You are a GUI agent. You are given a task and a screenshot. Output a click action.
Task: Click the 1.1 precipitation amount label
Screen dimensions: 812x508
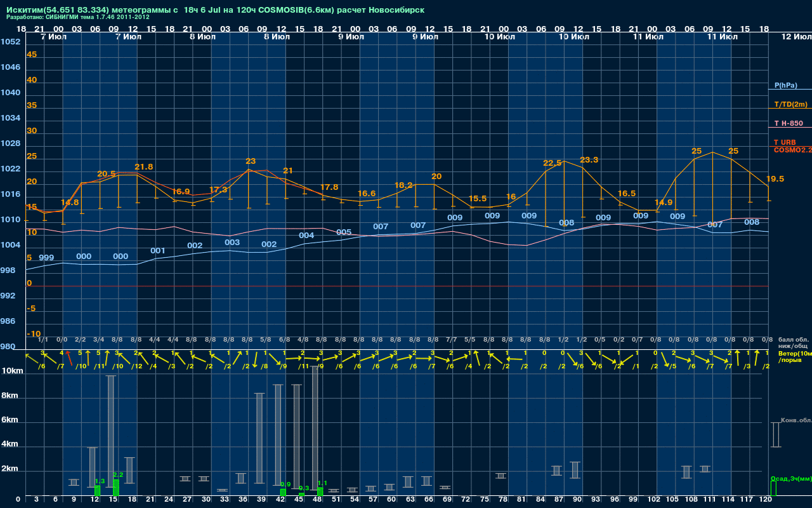[x=322, y=483]
